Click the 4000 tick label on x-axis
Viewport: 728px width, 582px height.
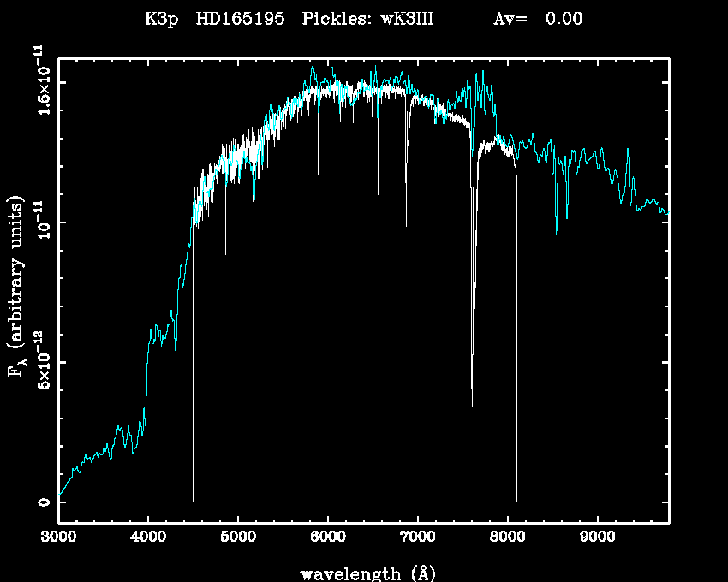point(148,537)
